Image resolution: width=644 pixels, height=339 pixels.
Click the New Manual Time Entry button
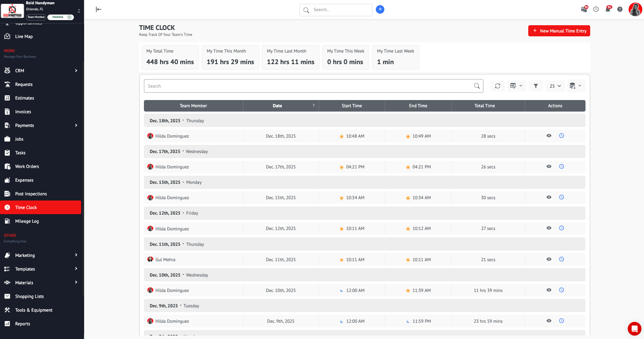(559, 31)
